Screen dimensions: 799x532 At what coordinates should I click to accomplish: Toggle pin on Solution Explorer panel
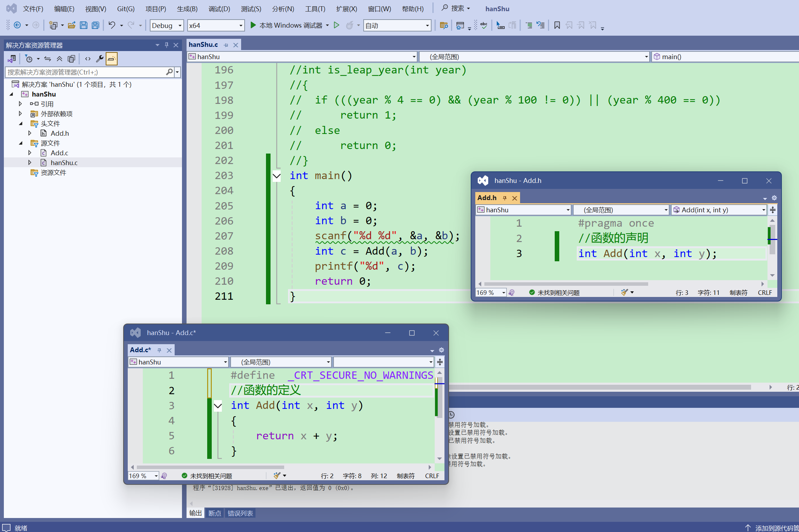(x=167, y=45)
